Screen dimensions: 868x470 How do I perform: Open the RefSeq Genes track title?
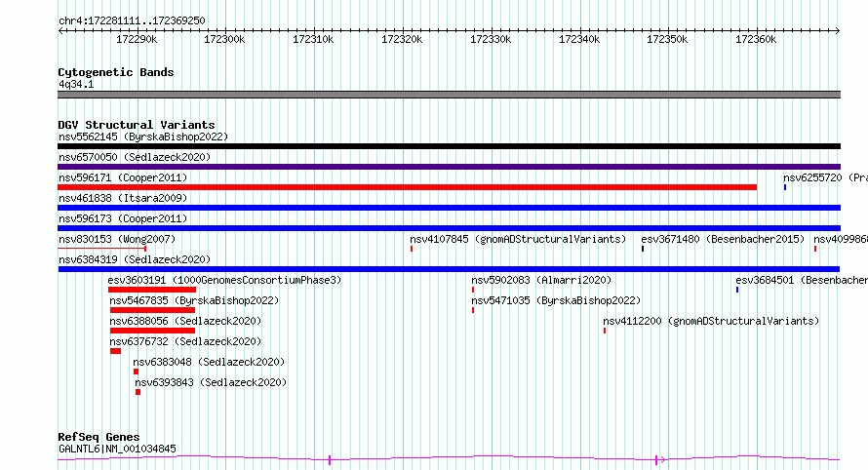pyautogui.click(x=99, y=437)
